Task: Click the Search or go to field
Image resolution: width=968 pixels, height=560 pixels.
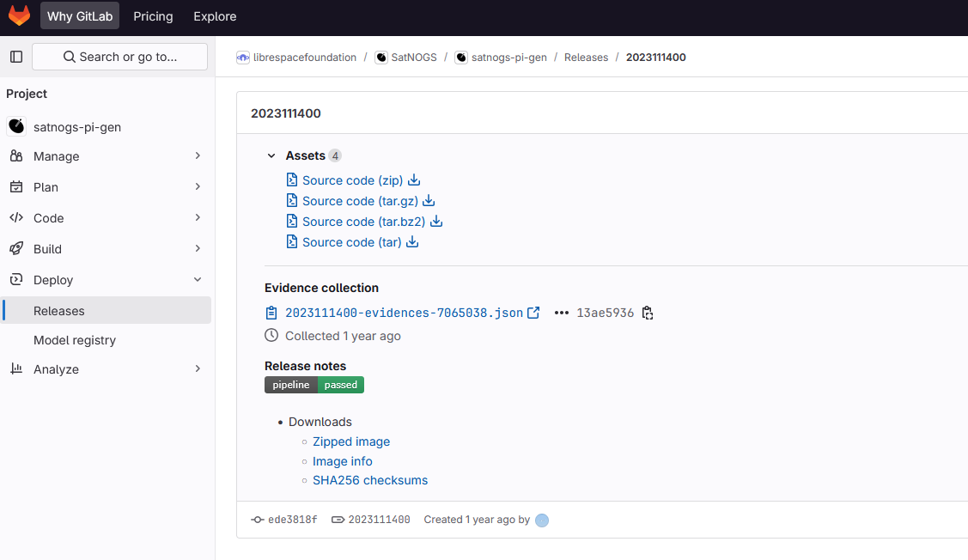Action: 119,57
